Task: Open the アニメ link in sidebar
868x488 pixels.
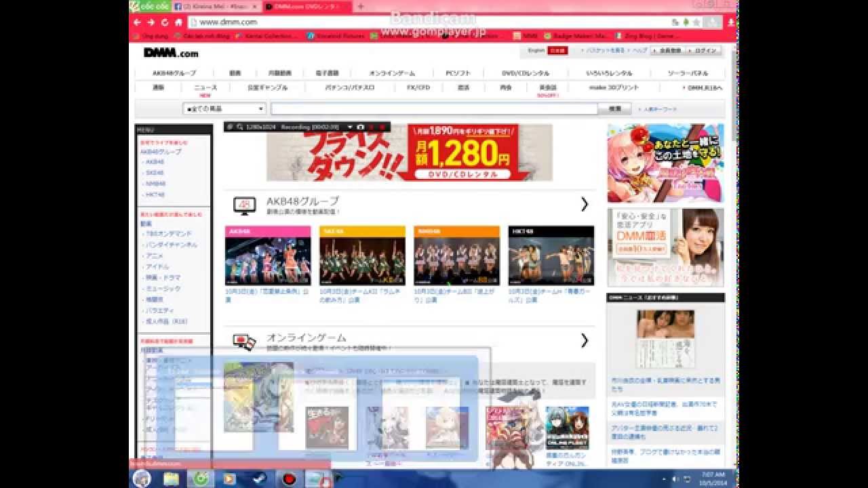Action: [154, 256]
